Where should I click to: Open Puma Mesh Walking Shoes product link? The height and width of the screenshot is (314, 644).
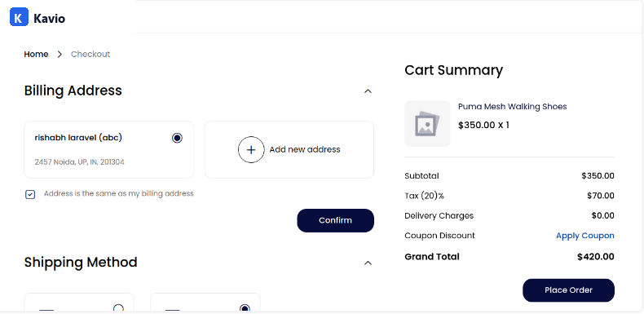(x=512, y=107)
